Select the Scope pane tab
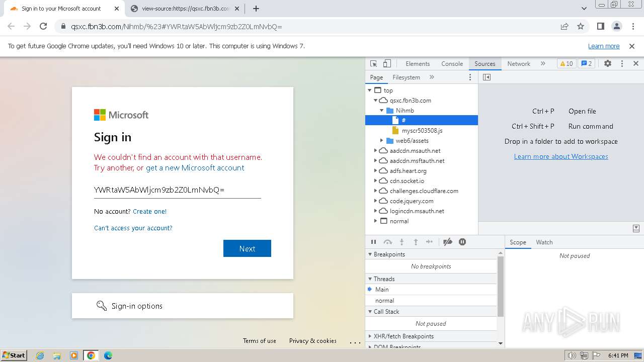 (x=518, y=242)
